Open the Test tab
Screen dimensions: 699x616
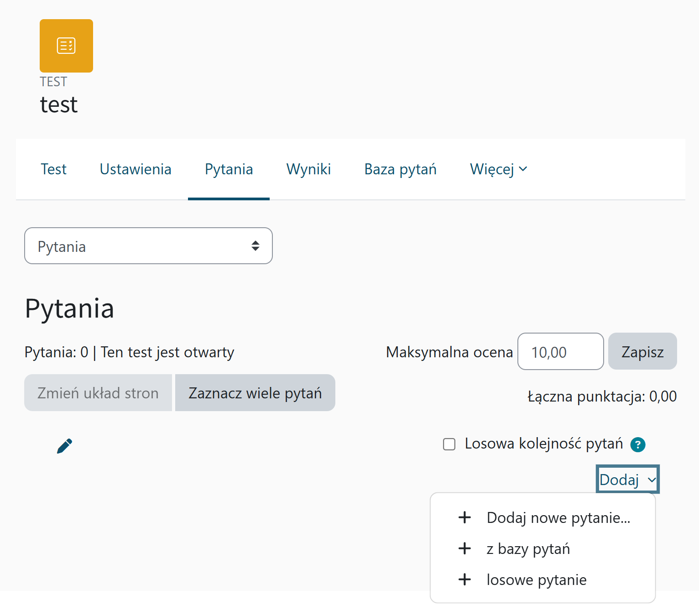click(x=53, y=169)
